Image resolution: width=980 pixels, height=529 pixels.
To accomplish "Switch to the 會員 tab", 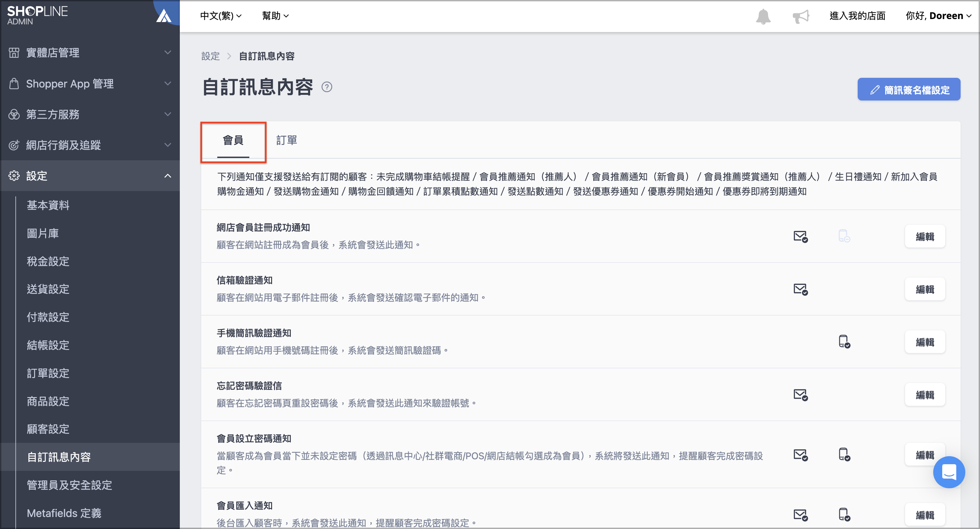I will [233, 141].
